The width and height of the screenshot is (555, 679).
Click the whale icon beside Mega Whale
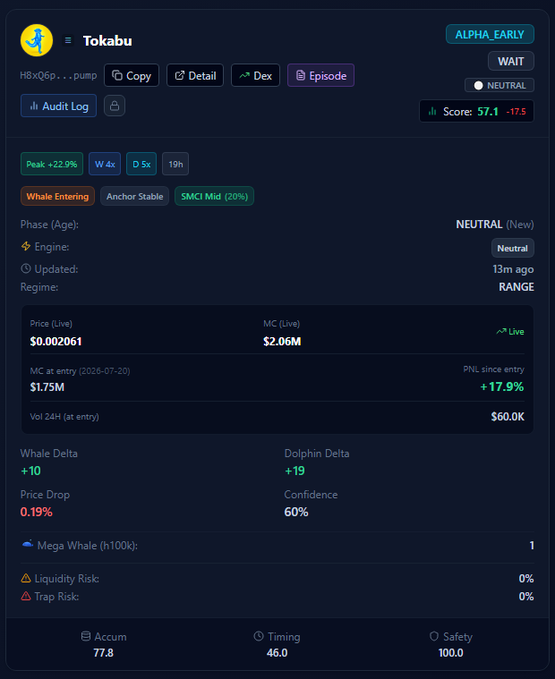(27, 544)
